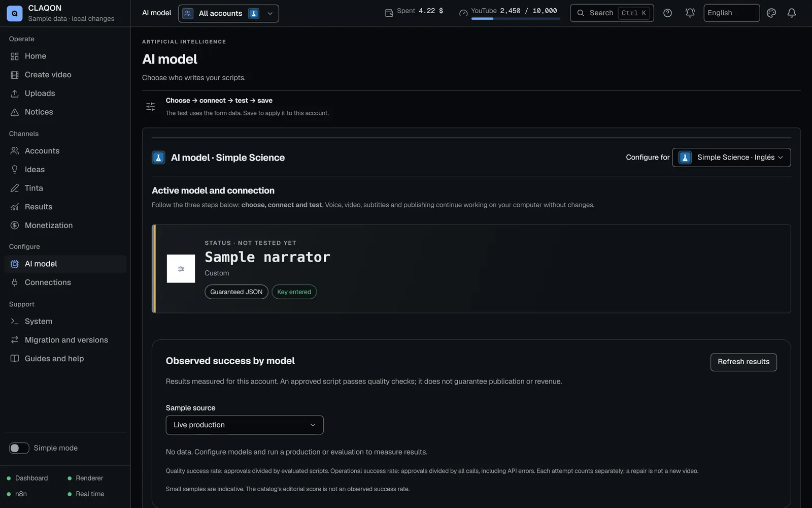The height and width of the screenshot is (508, 812).
Task: Click the Real time status indicator
Action: (x=86, y=494)
